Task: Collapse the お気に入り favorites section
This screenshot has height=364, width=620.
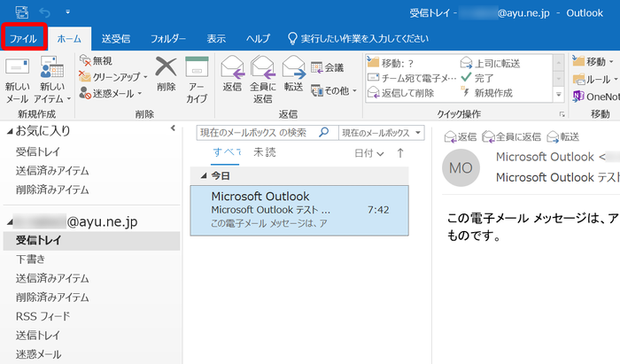Action: [10, 132]
